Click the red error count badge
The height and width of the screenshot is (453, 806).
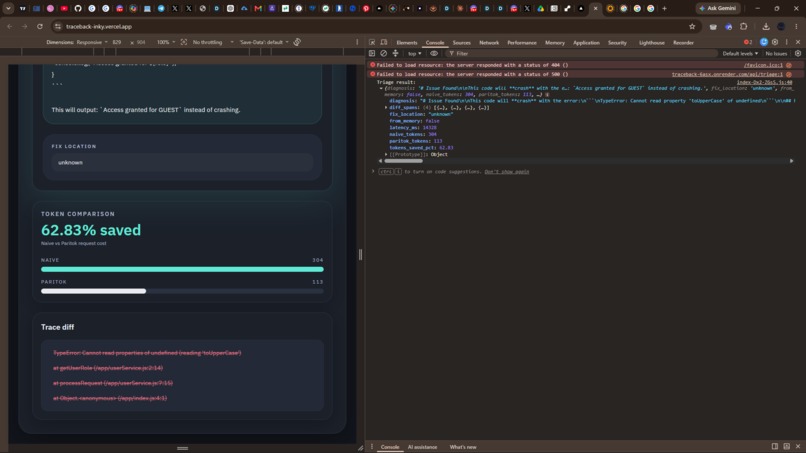(x=748, y=42)
